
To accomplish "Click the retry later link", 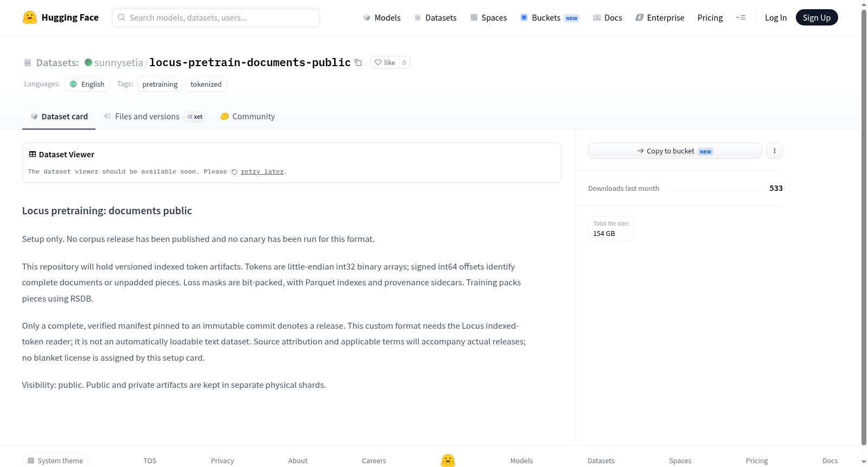I will 263,172.
